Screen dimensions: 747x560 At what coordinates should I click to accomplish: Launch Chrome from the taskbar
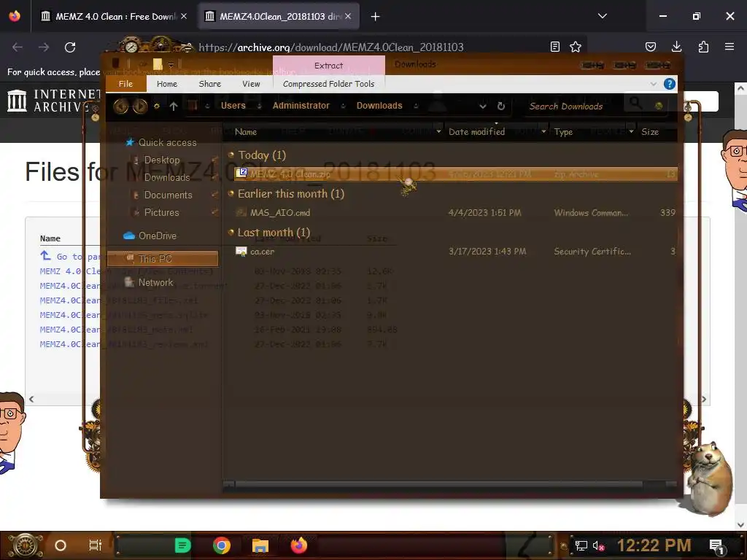[222, 545]
